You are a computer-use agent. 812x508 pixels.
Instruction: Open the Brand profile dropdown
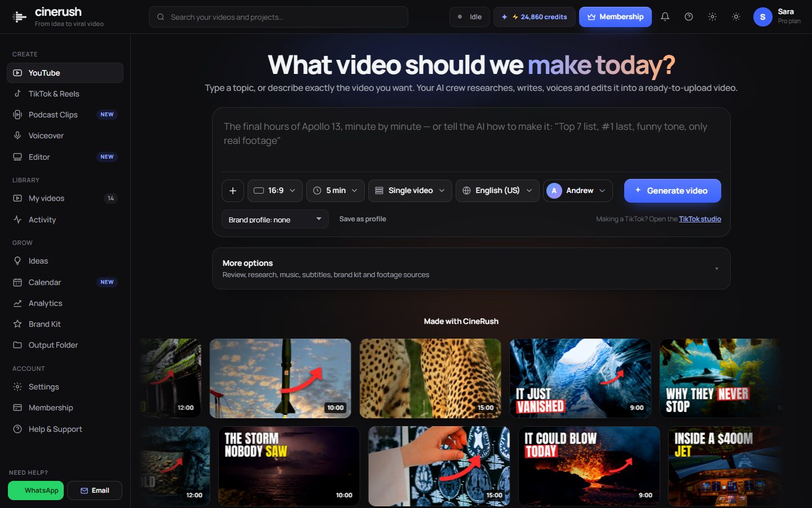pos(275,219)
